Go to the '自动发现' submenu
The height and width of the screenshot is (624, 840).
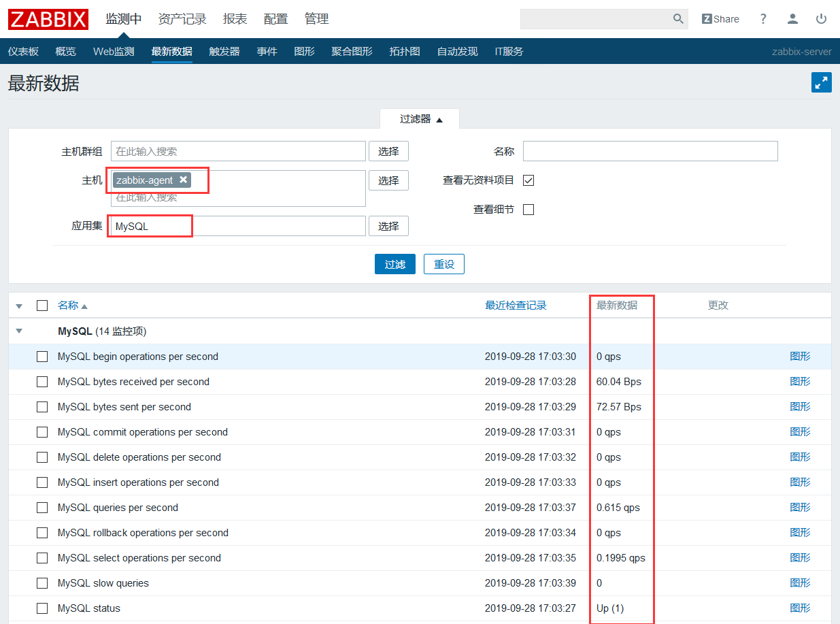coord(458,51)
